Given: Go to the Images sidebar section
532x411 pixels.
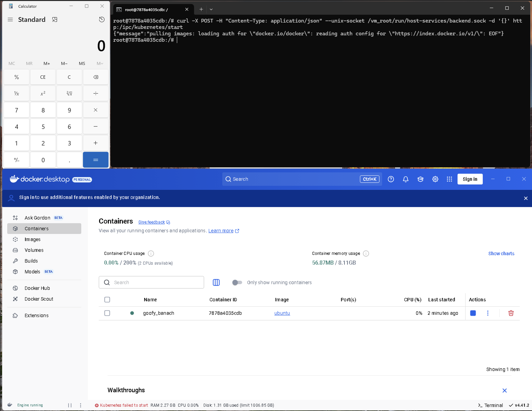Looking at the screenshot, I should click(x=32, y=239).
